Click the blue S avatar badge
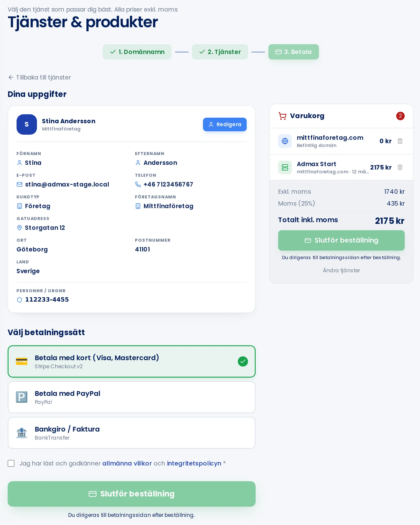 [x=27, y=124]
